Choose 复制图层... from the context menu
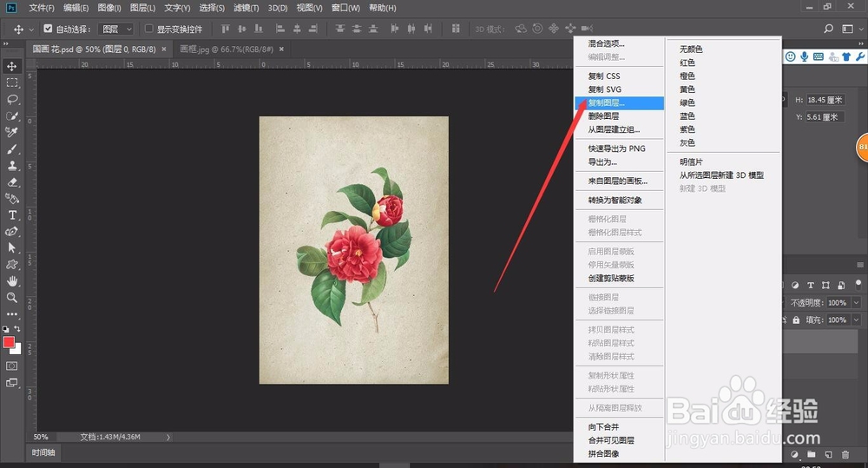This screenshot has width=868, height=468. (x=619, y=103)
